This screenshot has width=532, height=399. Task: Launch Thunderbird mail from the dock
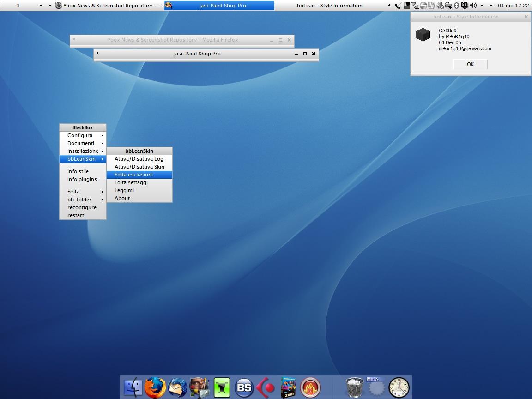point(177,387)
